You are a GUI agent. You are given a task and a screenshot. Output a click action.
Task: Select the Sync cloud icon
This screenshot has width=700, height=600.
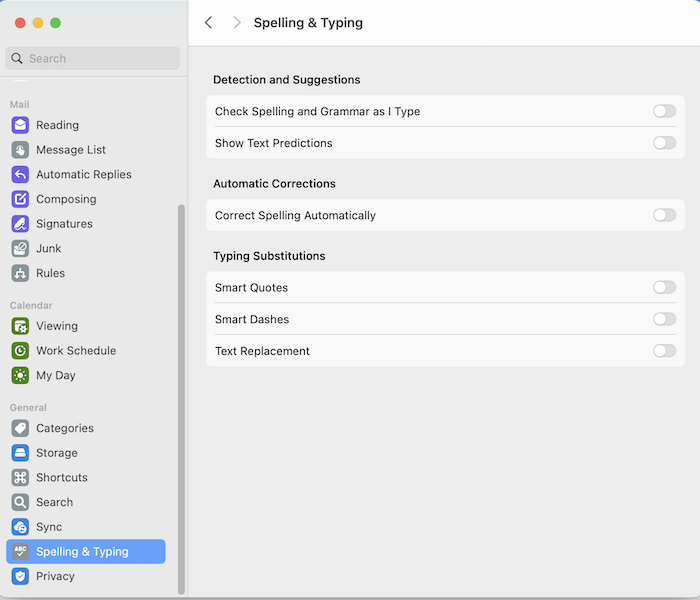20,527
